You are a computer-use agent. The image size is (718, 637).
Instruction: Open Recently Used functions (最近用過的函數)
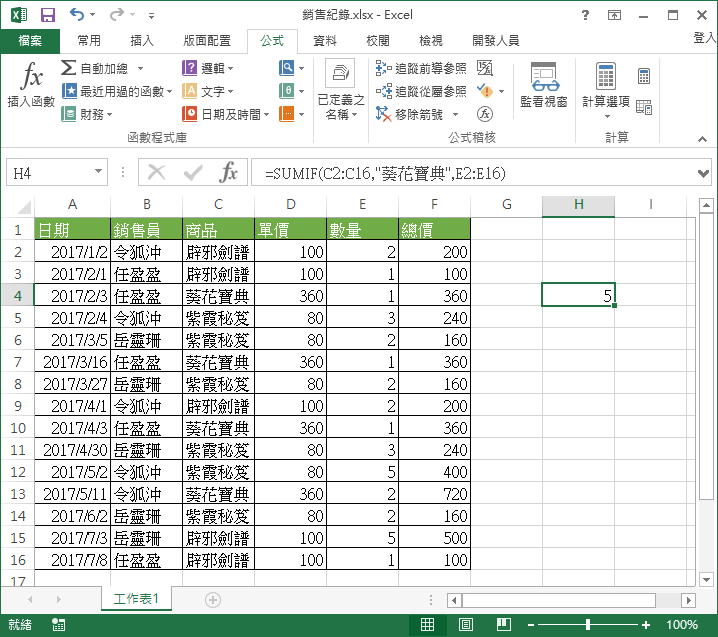point(117,91)
